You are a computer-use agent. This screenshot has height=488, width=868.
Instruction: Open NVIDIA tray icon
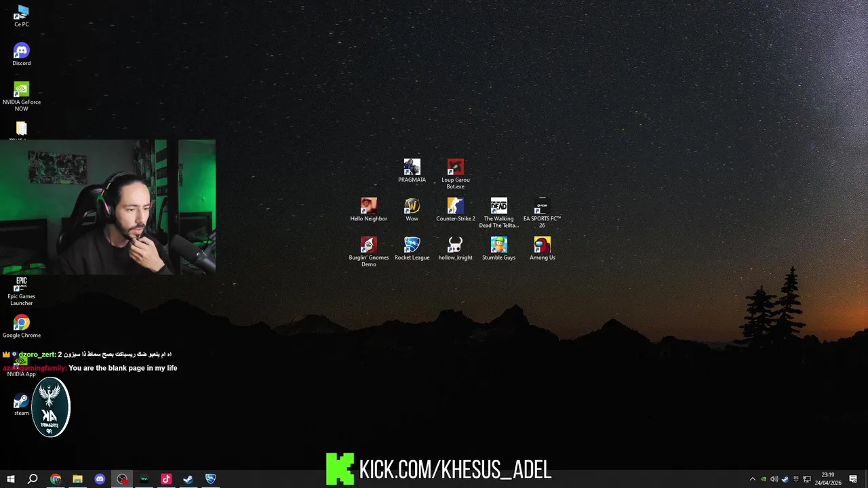764,479
